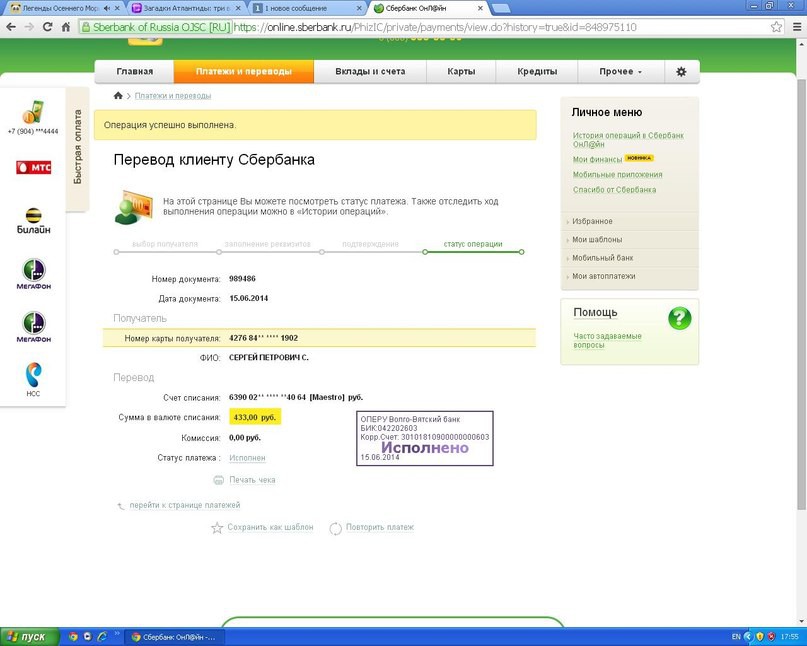Select the second MegaFon payment logo

[x=33, y=327]
